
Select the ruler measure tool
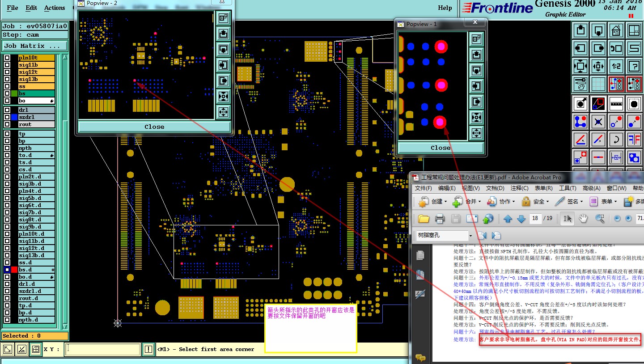616,104
